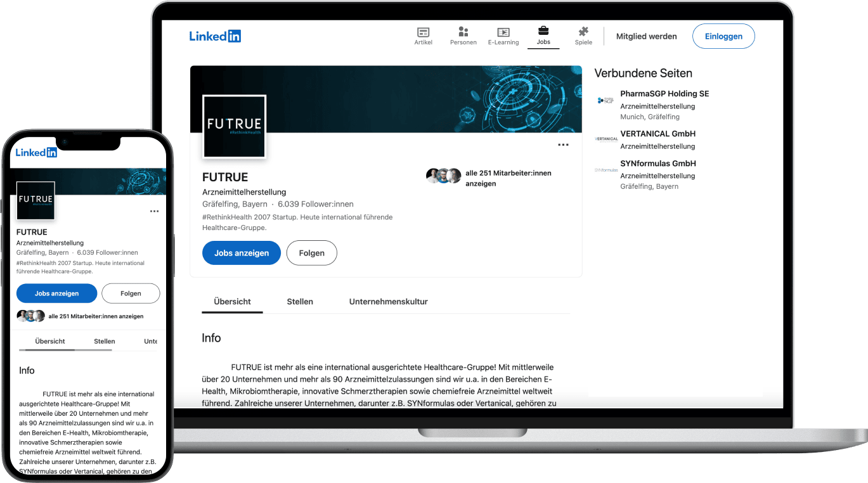Click 'Munich, Gräfelfing' under PharmaSGP

[650, 117]
